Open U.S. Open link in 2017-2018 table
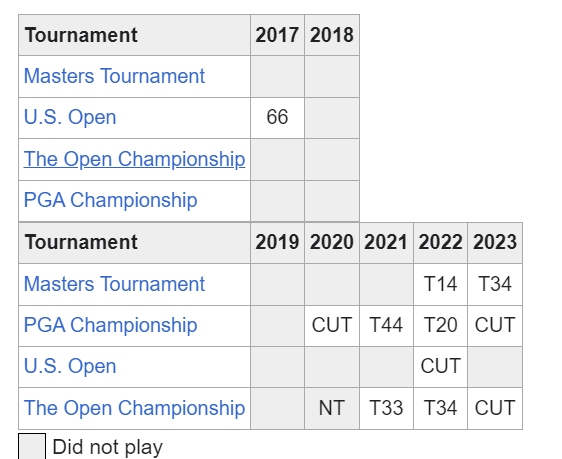 coord(70,117)
